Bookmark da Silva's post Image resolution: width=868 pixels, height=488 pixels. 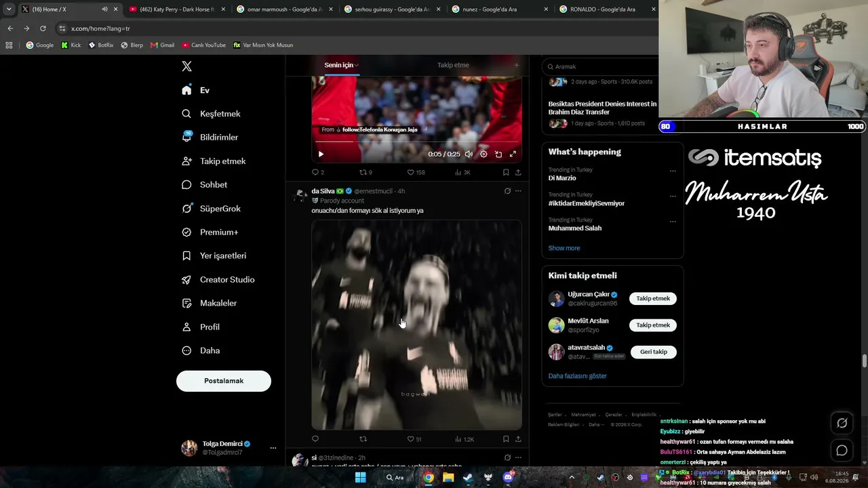pyautogui.click(x=506, y=439)
